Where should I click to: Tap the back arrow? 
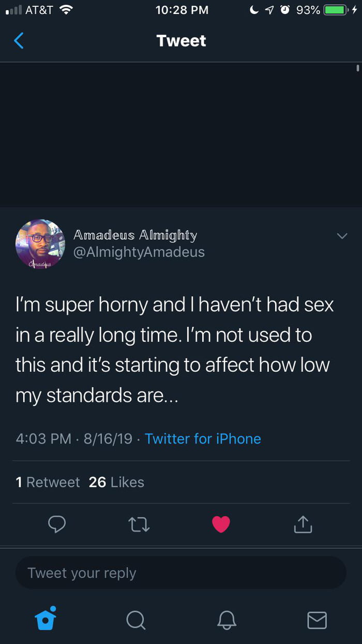[19, 40]
